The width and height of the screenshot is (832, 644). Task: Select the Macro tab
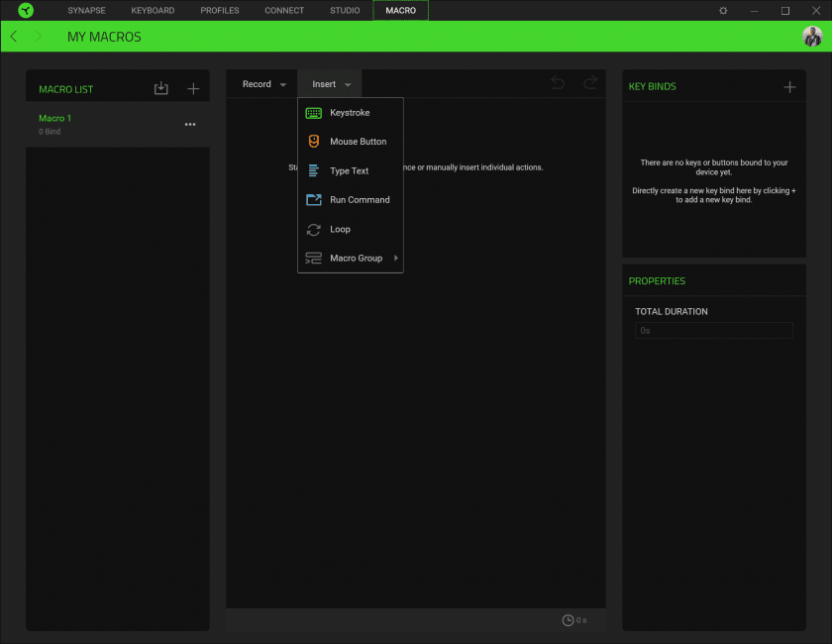click(x=400, y=10)
